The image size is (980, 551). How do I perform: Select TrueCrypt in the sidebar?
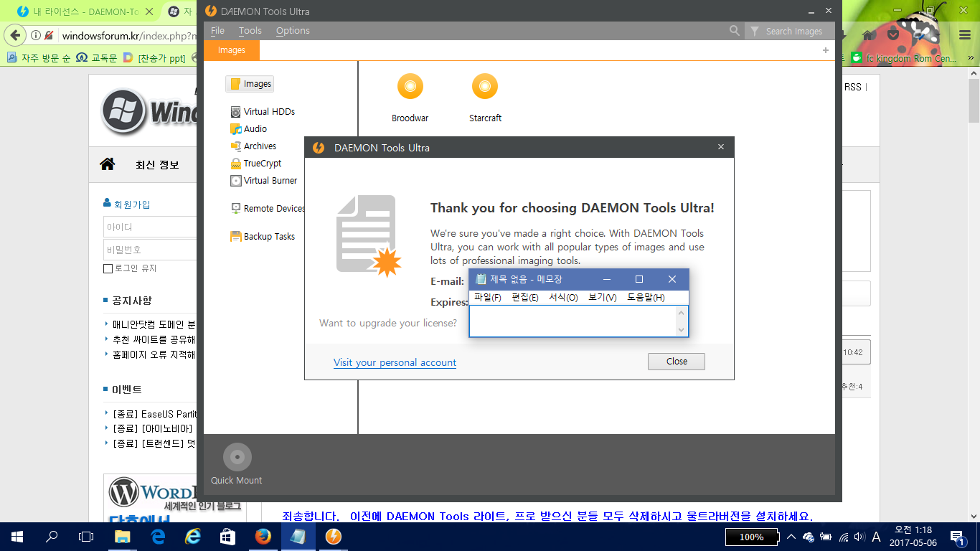(x=256, y=164)
